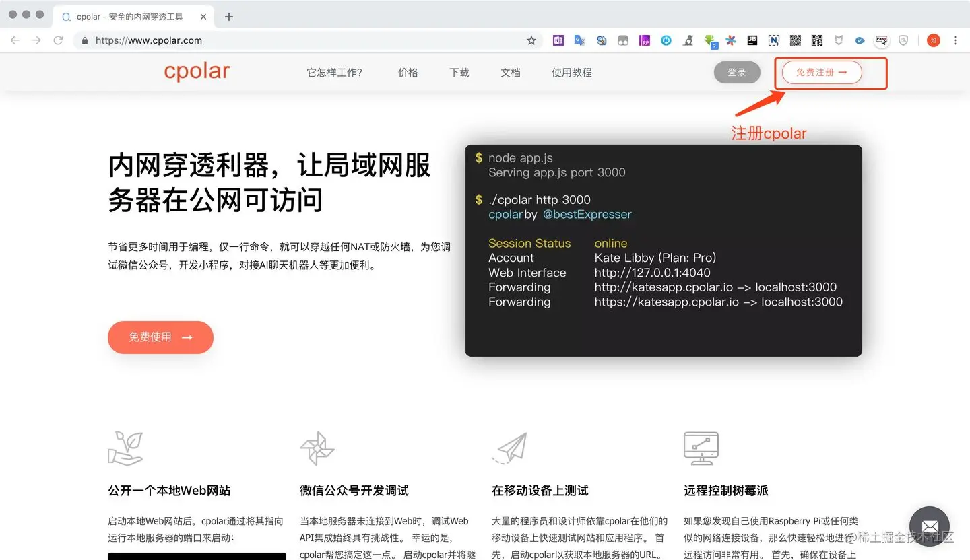Image resolution: width=970 pixels, height=560 pixels.
Task: Click the node app.js command line
Action: click(521, 158)
